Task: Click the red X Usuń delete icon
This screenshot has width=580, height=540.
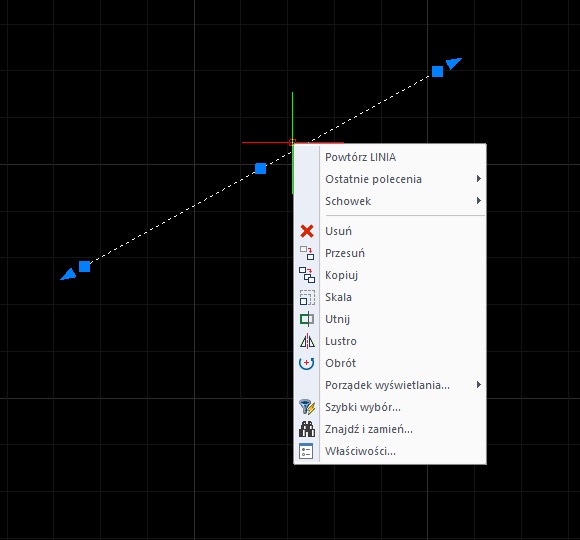Action: pos(307,231)
